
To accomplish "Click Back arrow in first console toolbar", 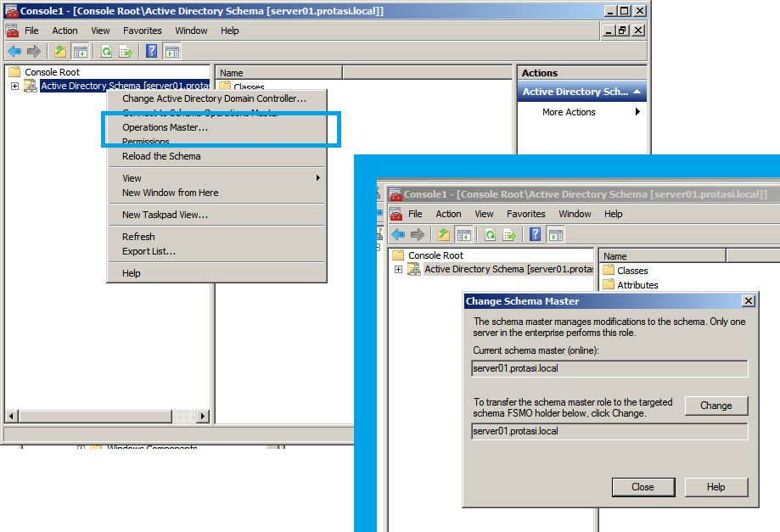I will pyautogui.click(x=14, y=51).
